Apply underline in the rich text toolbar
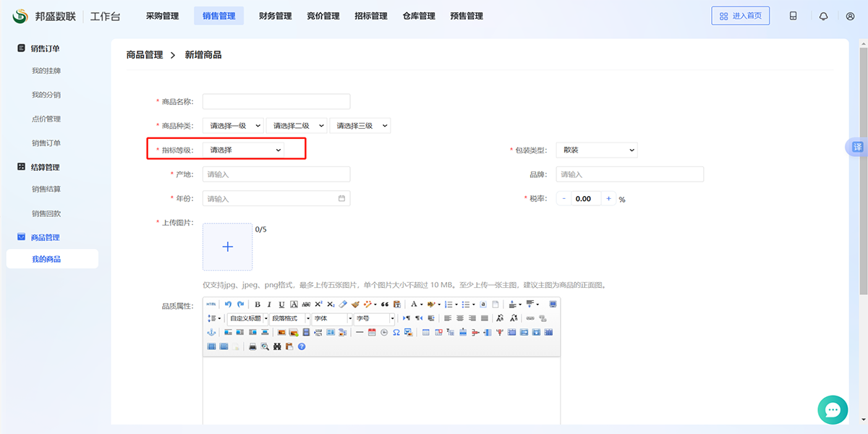 coord(281,304)
